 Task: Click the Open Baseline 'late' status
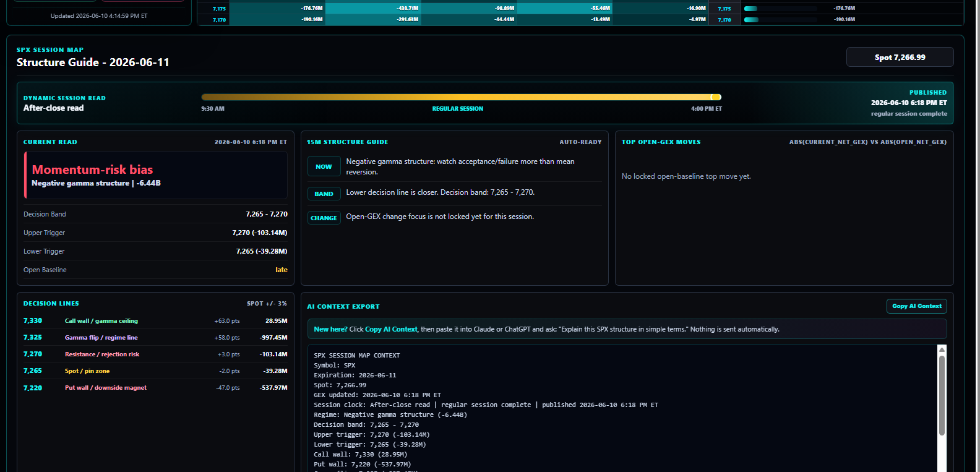(x=282, y=270)
